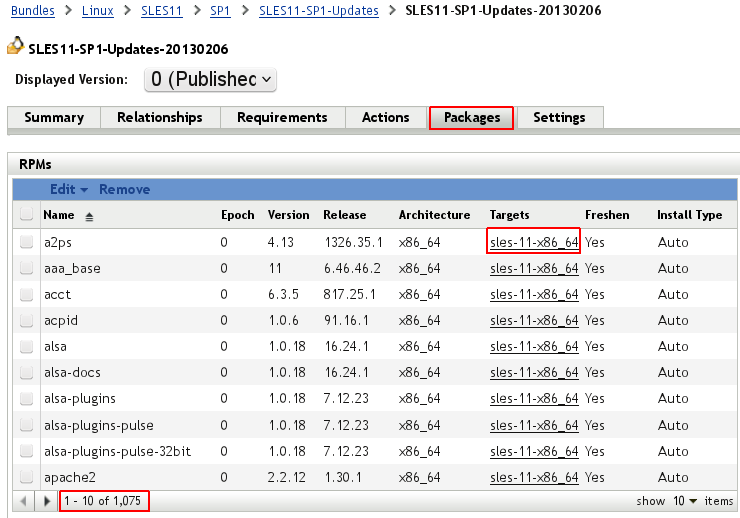740x518 pixels.
Task: Open the SLES11 breadcrumb link
Action: pos(161,10)
